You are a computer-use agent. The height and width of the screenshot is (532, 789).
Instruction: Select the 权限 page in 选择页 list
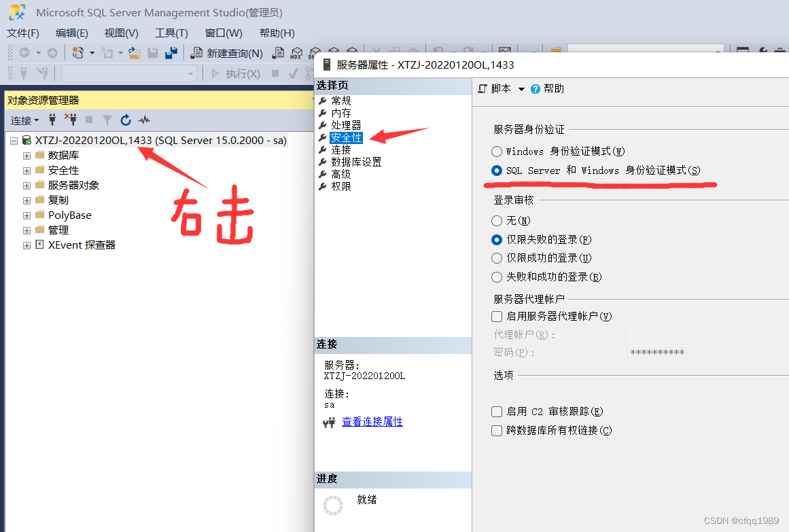click(x=341, y=186)
